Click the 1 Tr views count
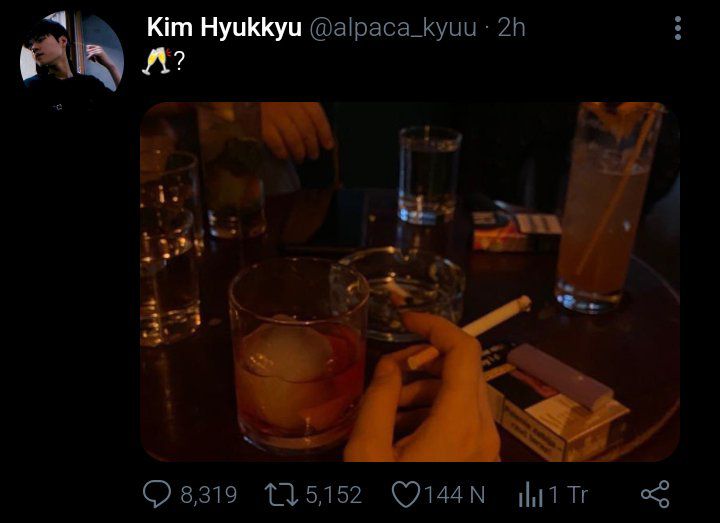This screenshot has height=523, width=720. (x=568, y=495)
